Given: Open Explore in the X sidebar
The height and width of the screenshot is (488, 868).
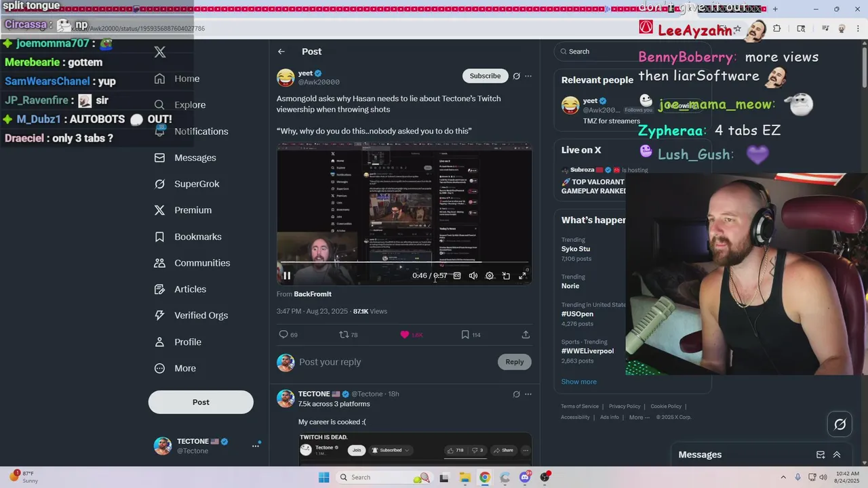Looking at the screenshot, I should pyautogui.click(x=180, y=105).
